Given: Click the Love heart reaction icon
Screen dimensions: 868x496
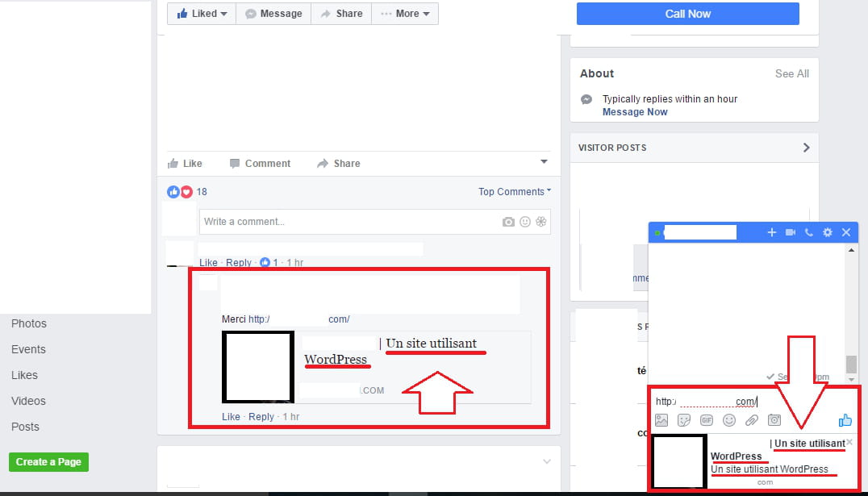Looking at the screenshot, I should tap(186, 192).
